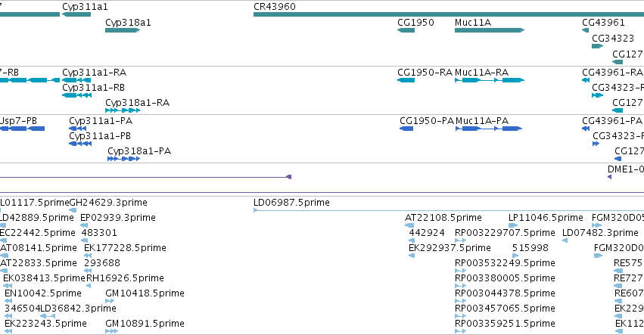This screenshot has height=335, width=644.
Task: Open RP003229707.5prime EST label
Action: (505, 233)
